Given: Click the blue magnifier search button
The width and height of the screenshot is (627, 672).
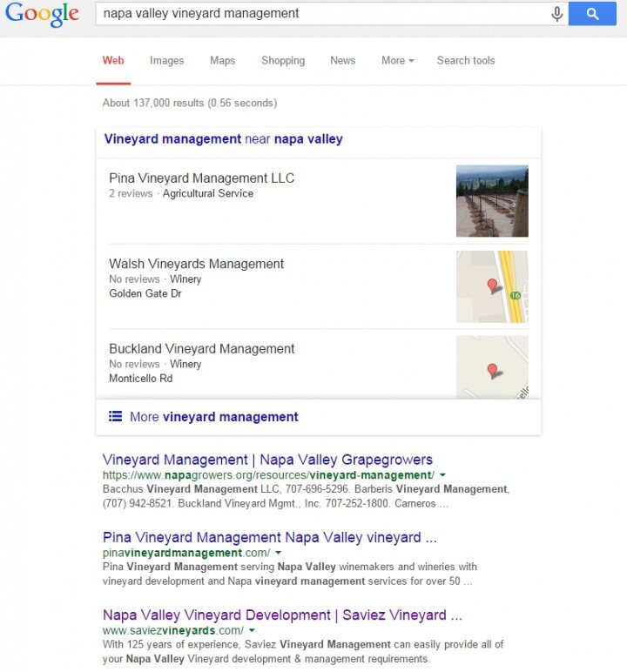Looking at the screenshot, I should 592,14.
